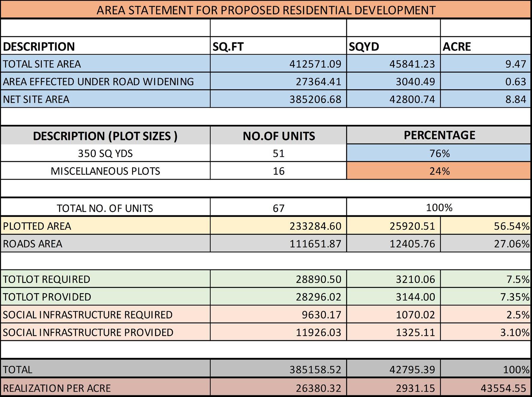Screen dimensions: 532x397
Task: Select the 'SQ.FT' column header cell
Action: tap(278, 46)
